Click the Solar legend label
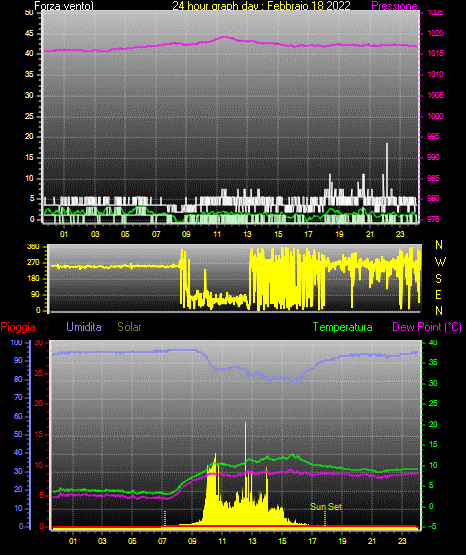 pos(129,327)
